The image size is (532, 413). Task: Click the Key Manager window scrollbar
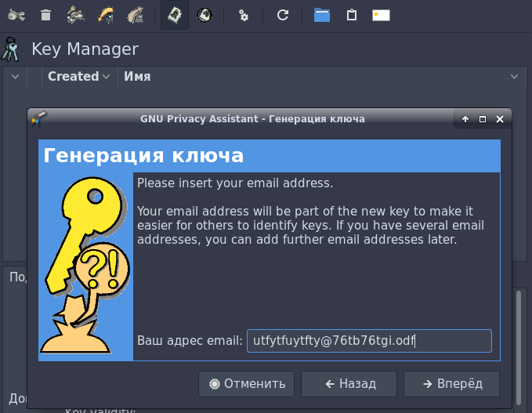click(519, 347)
